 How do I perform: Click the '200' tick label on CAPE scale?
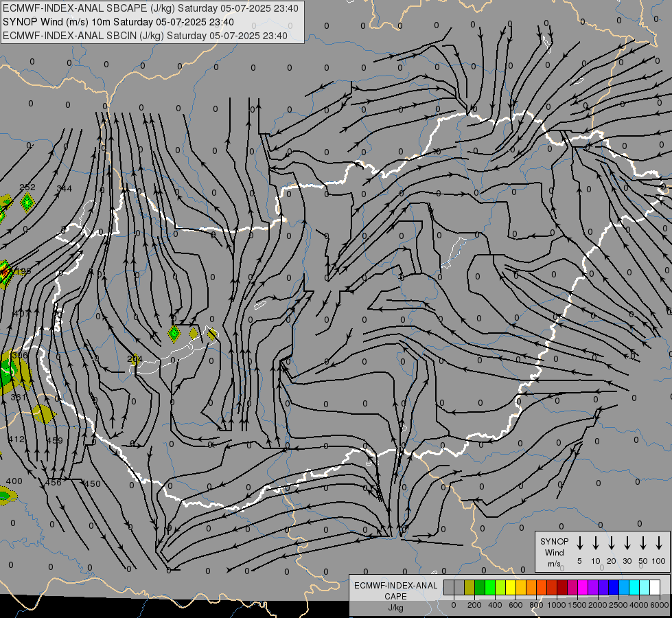(474, 605)
